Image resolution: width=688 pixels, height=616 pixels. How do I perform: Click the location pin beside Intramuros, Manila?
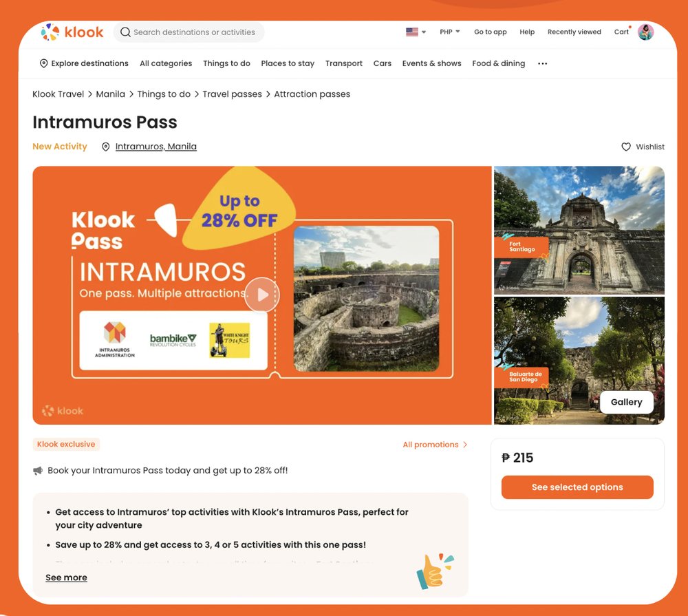pyautogui.click(x=105, y=147)
